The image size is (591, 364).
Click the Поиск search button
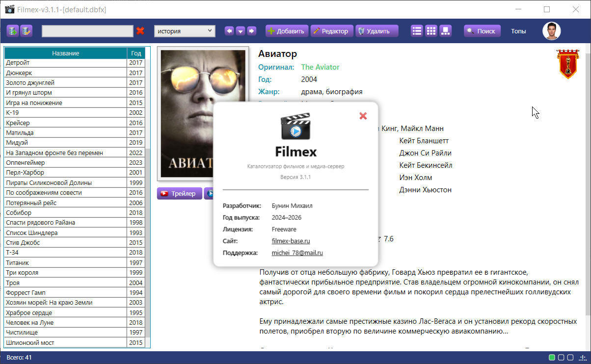tap(482, 31)
